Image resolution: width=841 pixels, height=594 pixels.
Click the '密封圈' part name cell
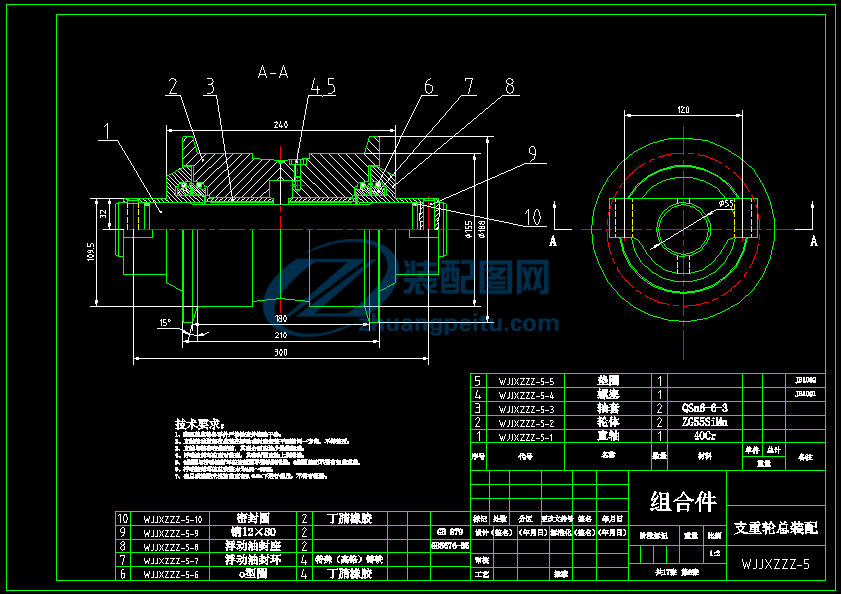[253, 518]
